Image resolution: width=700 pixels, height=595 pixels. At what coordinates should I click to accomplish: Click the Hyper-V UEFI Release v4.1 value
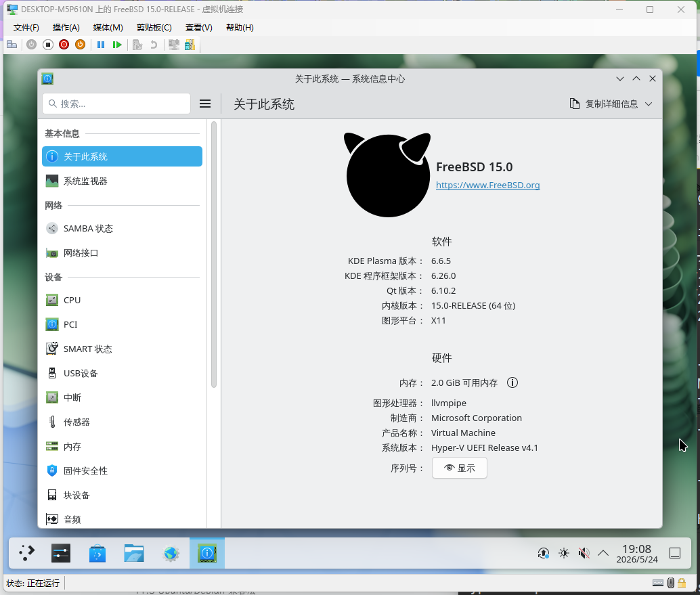click(484, 447)
